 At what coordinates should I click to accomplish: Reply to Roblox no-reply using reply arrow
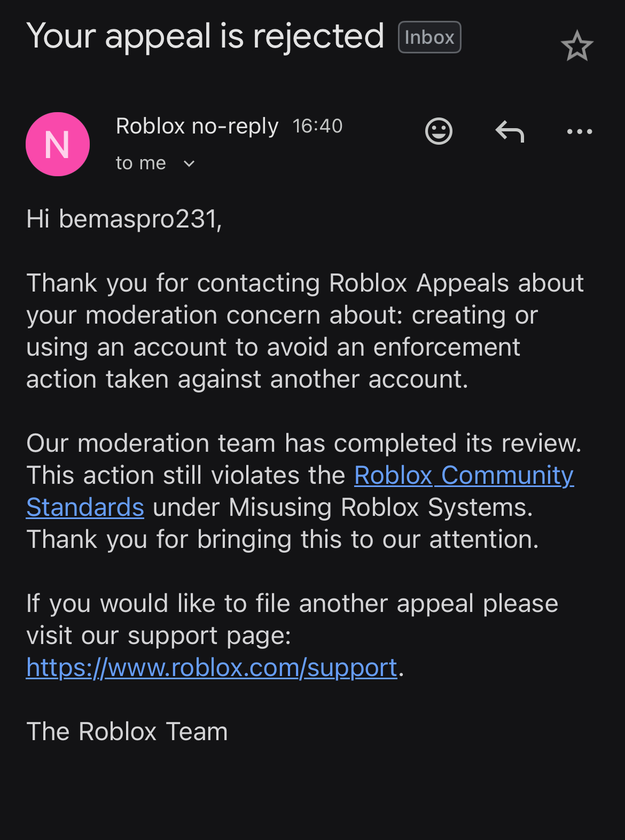point(510,131)
